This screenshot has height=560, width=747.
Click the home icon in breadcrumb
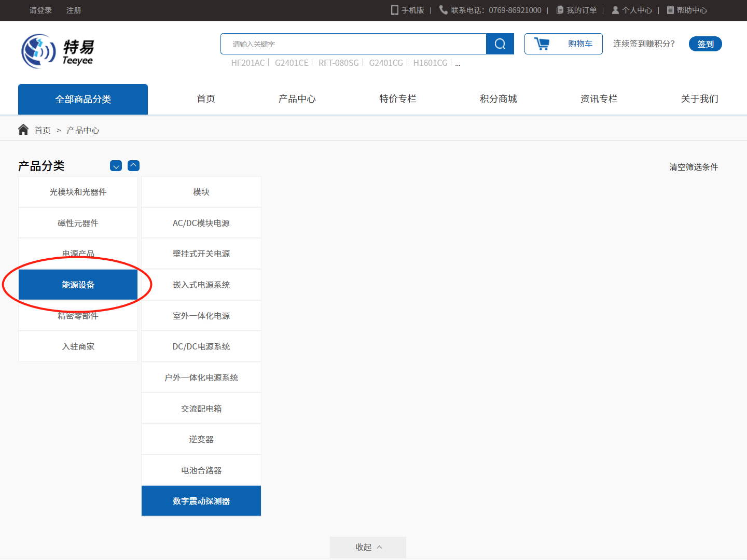[x=23, y=130]
